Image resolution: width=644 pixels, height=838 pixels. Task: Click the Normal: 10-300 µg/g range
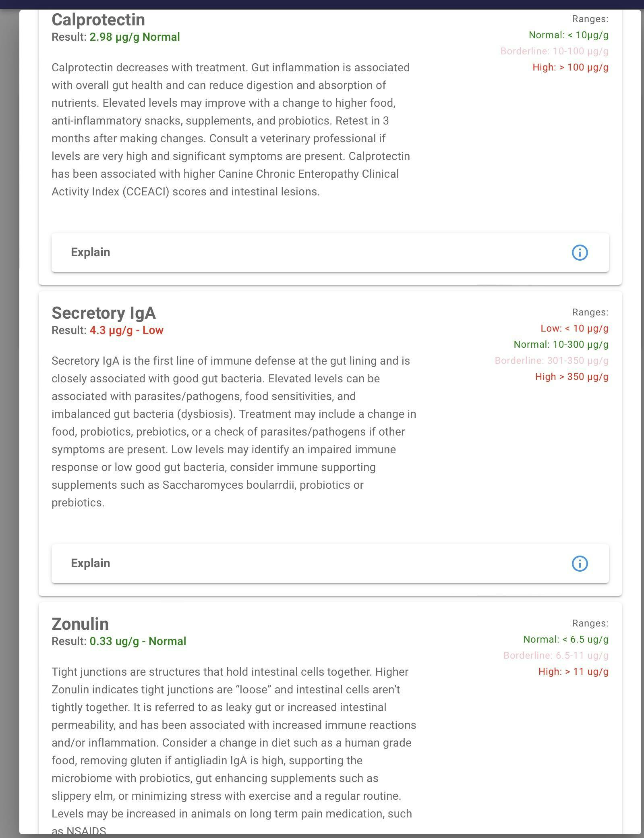(x=561, y=344)
